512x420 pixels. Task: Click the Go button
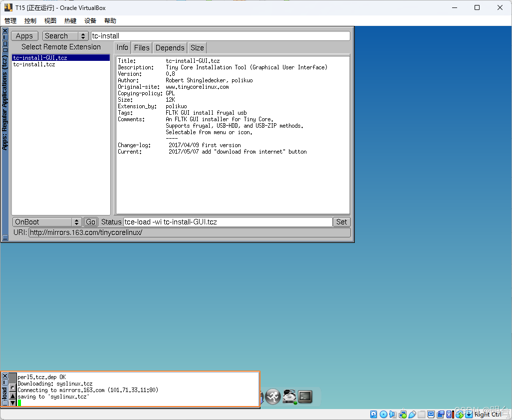(x=90, y=222)
